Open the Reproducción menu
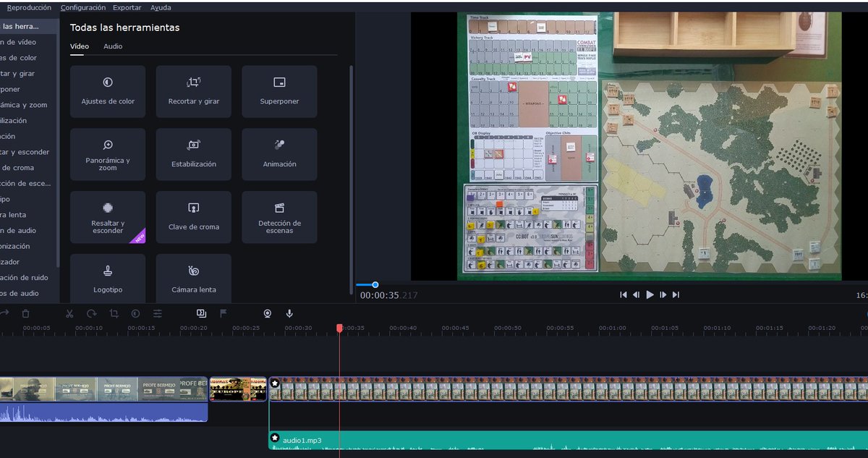Screen dimensions: 868x458 (x=29, y=7)
